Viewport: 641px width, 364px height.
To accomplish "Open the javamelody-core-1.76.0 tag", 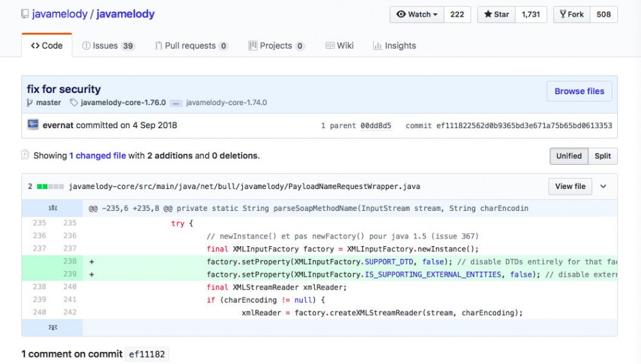I will point(123,103).
